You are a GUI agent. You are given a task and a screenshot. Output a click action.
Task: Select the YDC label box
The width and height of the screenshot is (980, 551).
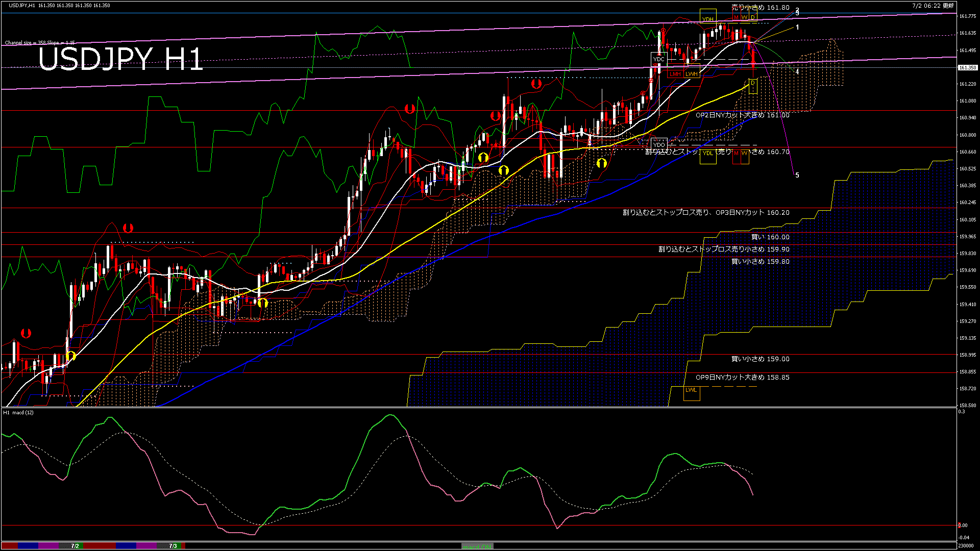tap(659, 59)
